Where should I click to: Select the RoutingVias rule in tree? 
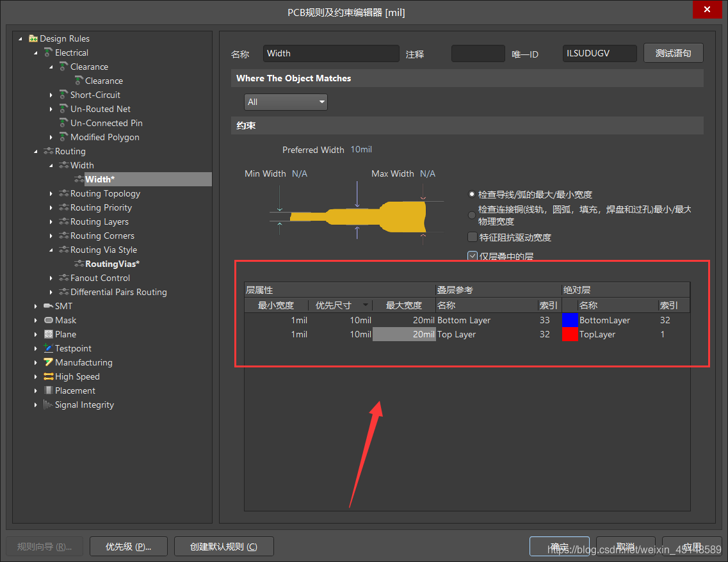click(112, 264)
